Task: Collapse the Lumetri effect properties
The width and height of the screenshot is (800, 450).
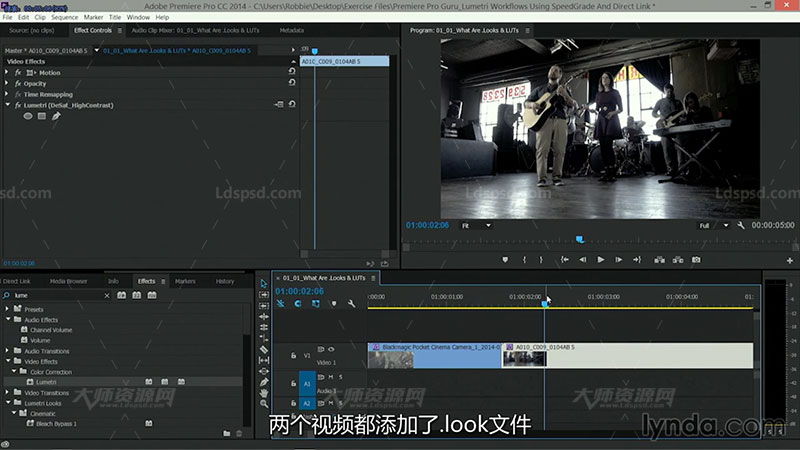Action: [x=8, y=105]
